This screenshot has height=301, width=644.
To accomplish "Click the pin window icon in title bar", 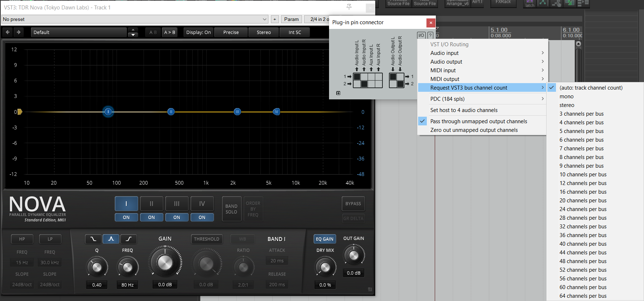I will (x=349, y=7).
